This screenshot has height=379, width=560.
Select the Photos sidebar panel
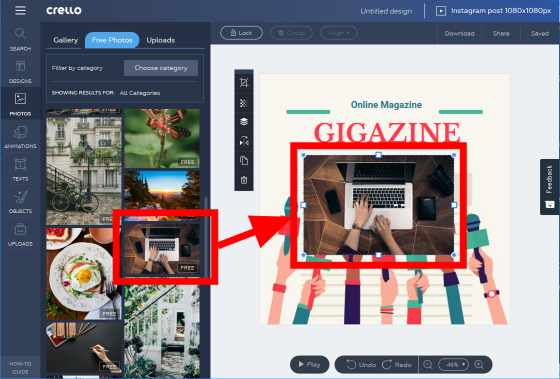(20, 104)
